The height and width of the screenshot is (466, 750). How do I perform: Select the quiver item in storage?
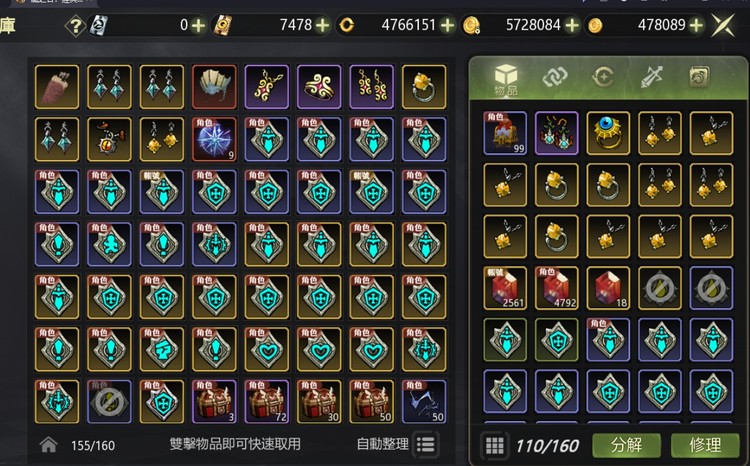(x=57, y=87)
